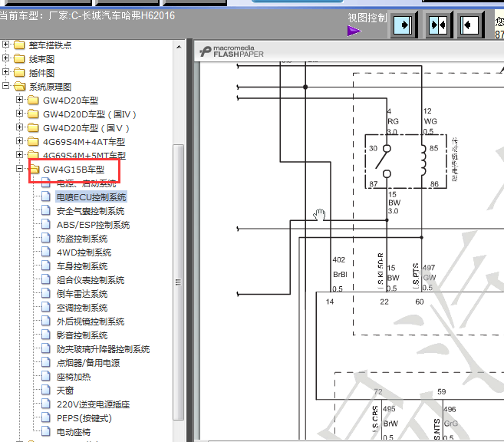Open the 安全气囊控制系统 diagram

[91, 211]
